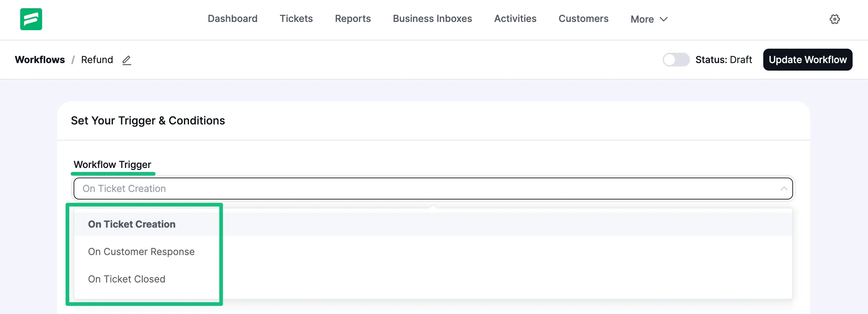This screenshot has height=314, width=868.
Task: Navigate to the Dashboard tab
Action: 232,19
